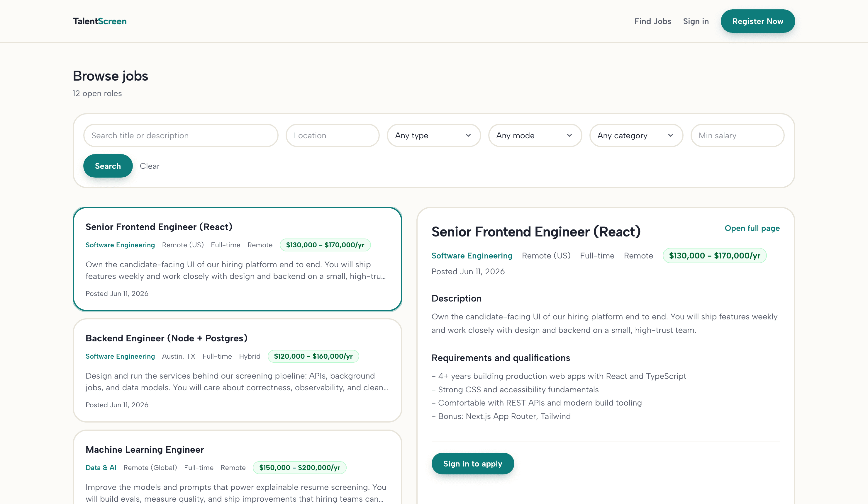Screen dimensions: 868x504
Task: Click Software Engineering tag on Backend Engineer card
Action: point(120,356)
